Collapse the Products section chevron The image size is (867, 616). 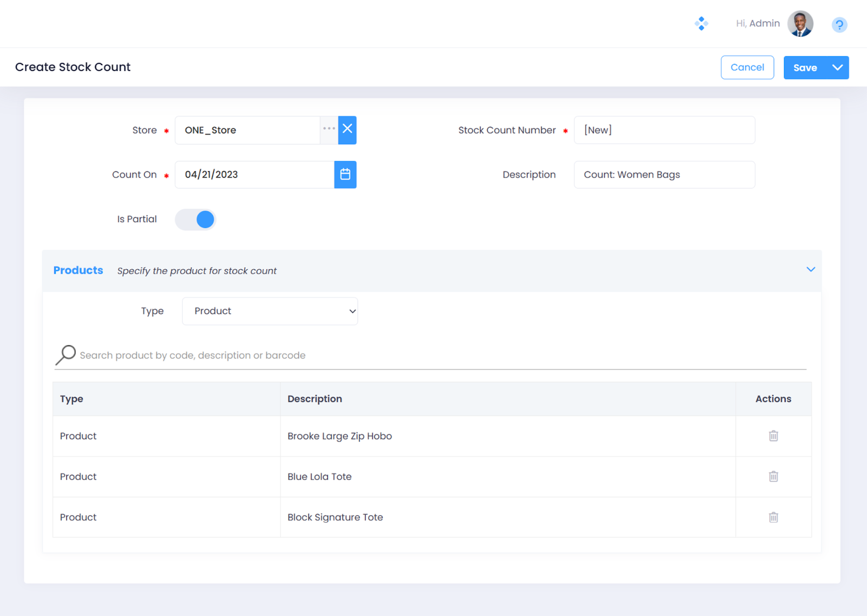[x=811, y=270]
